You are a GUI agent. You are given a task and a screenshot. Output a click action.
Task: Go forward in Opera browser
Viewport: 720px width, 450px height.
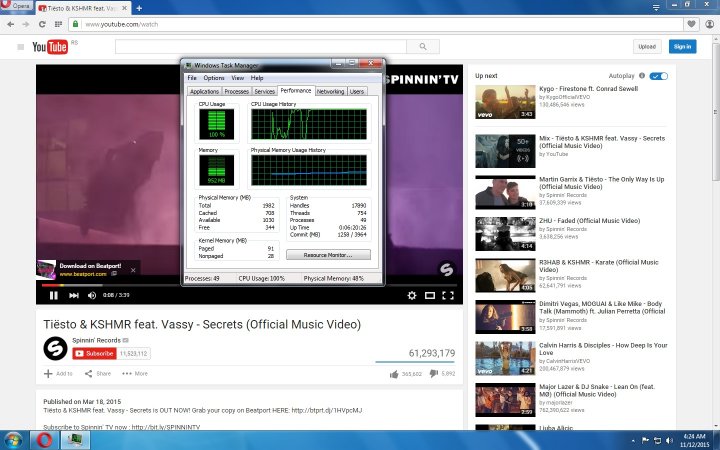click(26, 24)
